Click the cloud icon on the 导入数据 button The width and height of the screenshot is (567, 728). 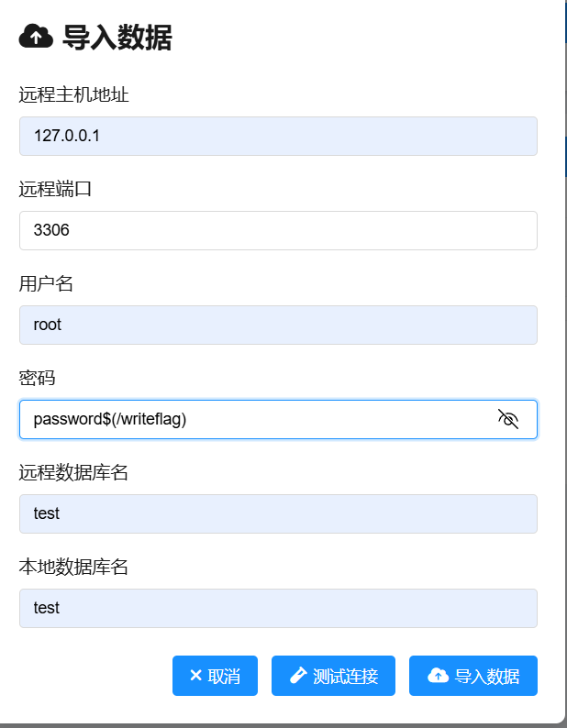click(x=438, y=676)
